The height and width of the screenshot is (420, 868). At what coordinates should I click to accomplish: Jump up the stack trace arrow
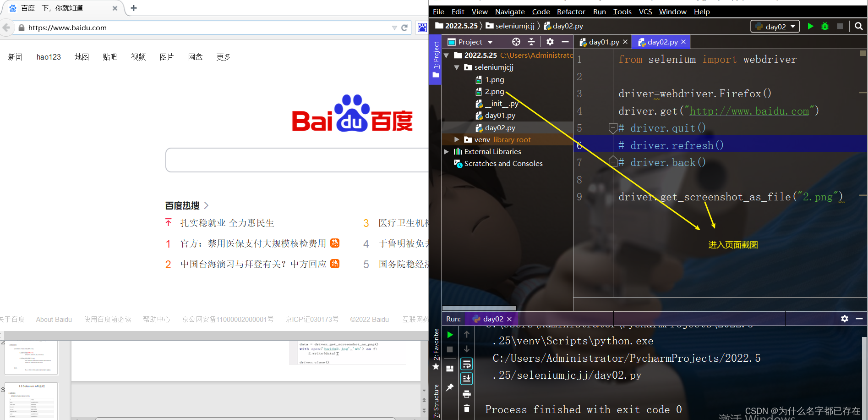[x=467, y=334]
